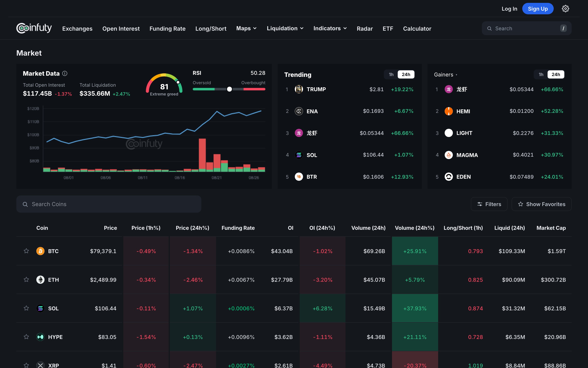Screen dimensions: 588x368
Task: Click the HEMI icon in Gainers
Action: (x=449, y=111)
